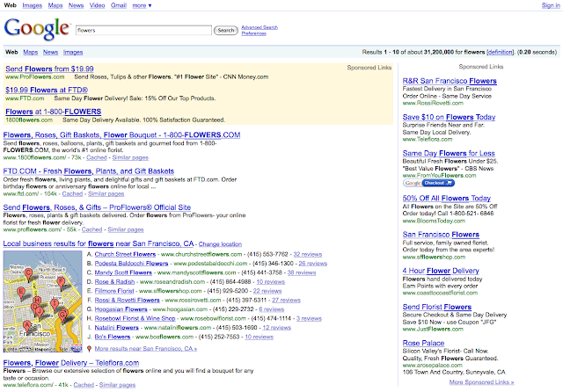Open the Preferences link
Screen dimensions: 563x392
point(254,33)
